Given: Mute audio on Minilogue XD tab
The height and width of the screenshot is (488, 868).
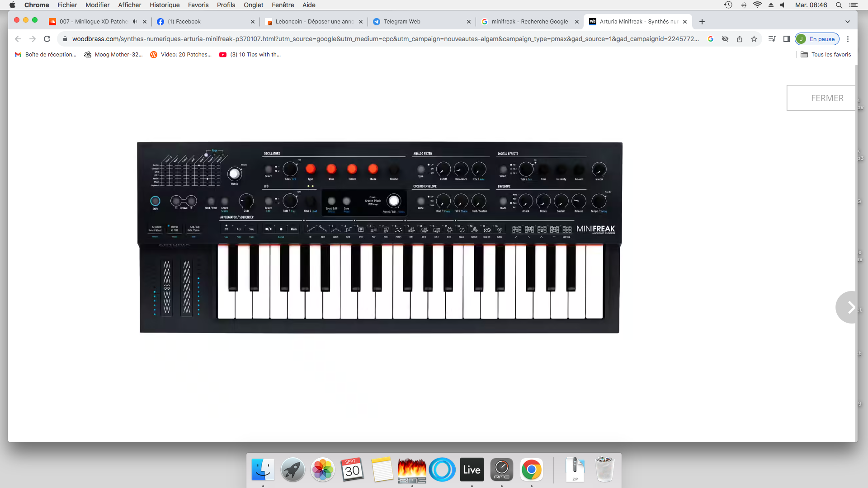Looking at the screenshot, I should tap(135, 22).
